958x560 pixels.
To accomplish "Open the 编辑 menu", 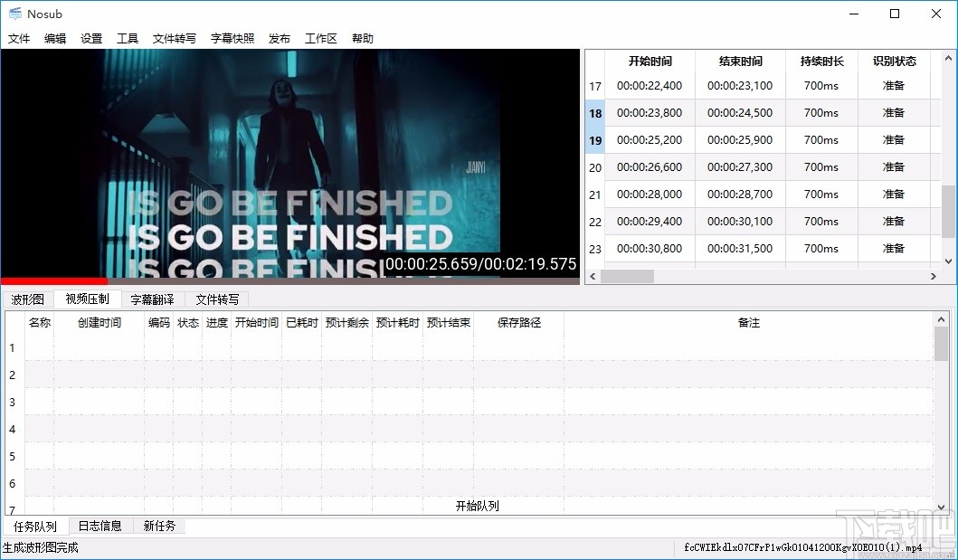I will click(x=55, y=39).
